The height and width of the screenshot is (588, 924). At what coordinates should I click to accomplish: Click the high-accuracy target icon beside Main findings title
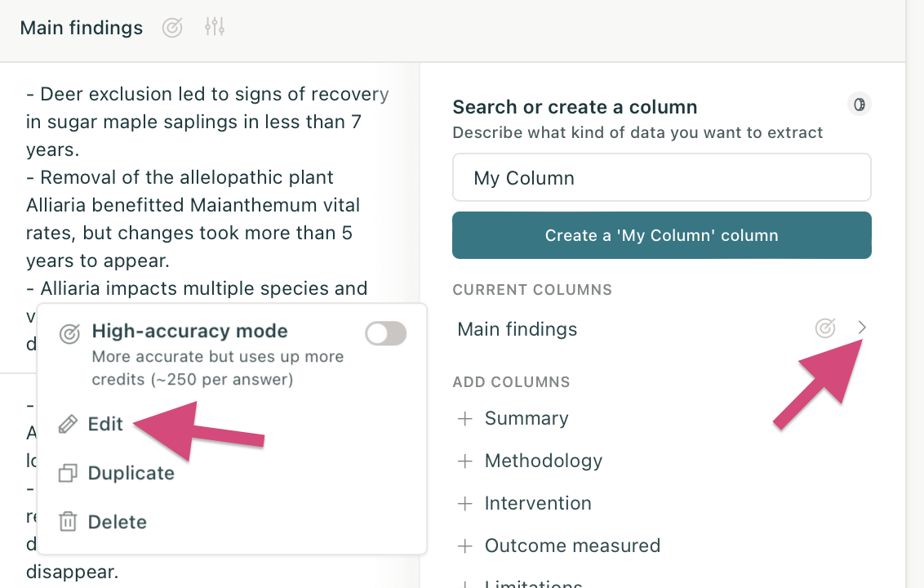(172, 27)
